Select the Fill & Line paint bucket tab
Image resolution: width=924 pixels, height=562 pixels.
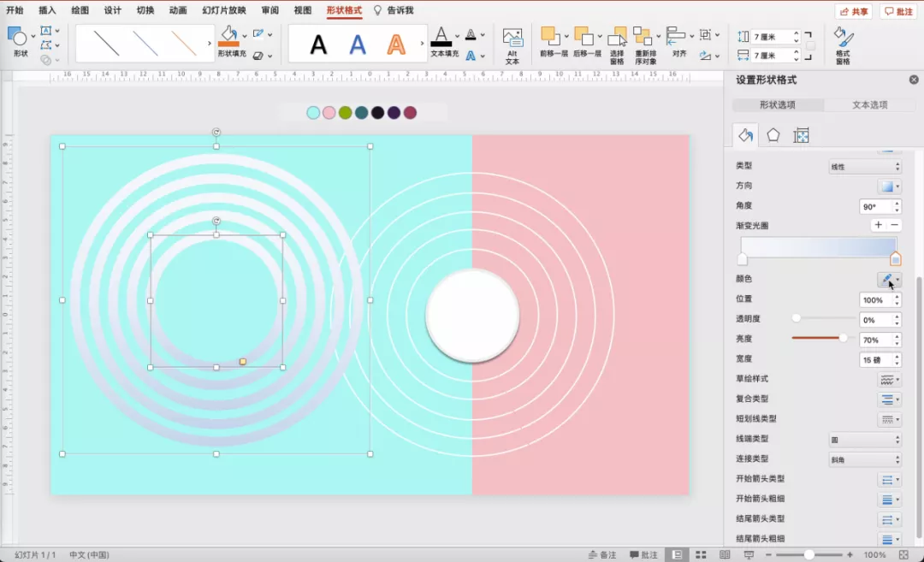point(745,135)
